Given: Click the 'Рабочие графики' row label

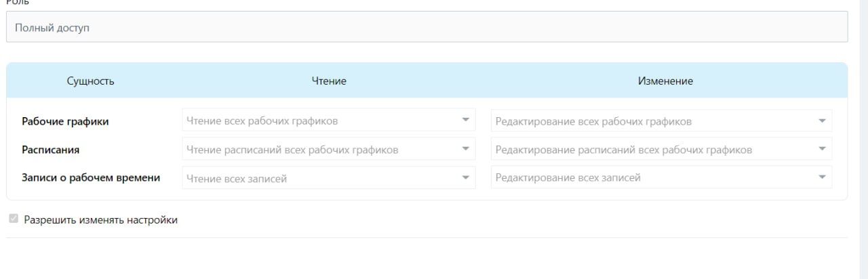Looking at the screenshot, I should coord(65,121).
